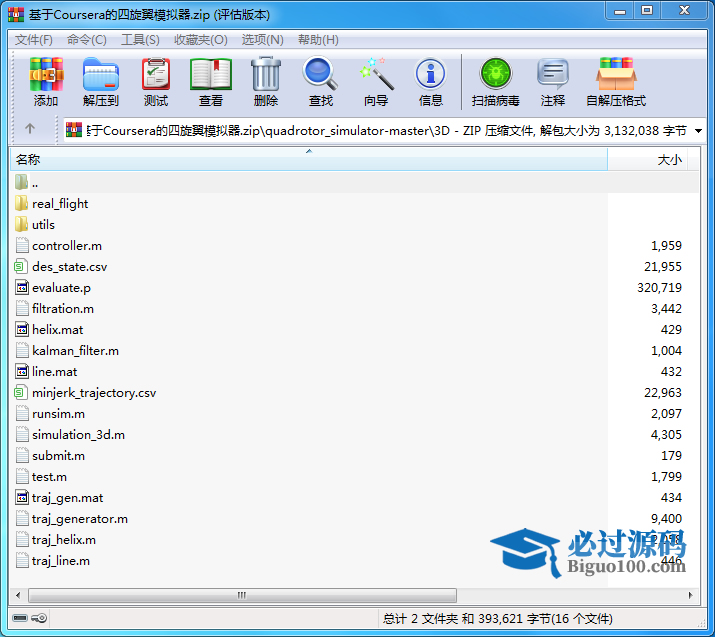The height and width of the screenshot is (637, 715).
Task: Click size value 4,305 for simulation_3d.m
Action: (666, 434)
